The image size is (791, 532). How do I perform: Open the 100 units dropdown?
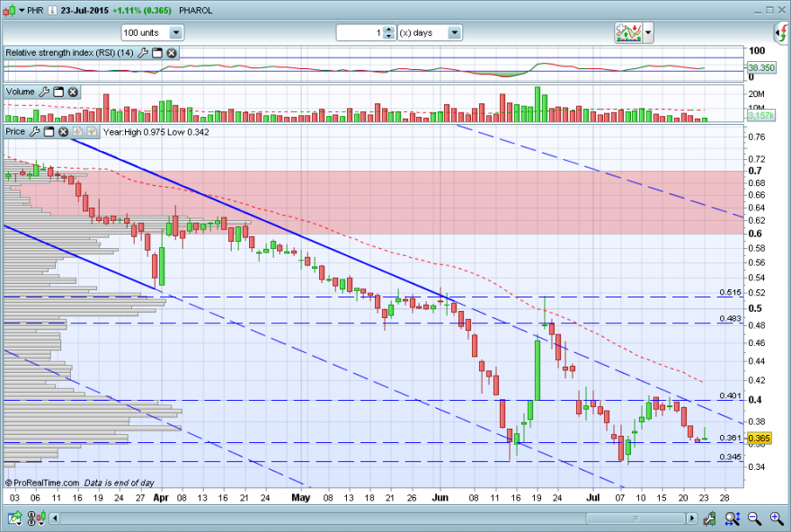152,32
